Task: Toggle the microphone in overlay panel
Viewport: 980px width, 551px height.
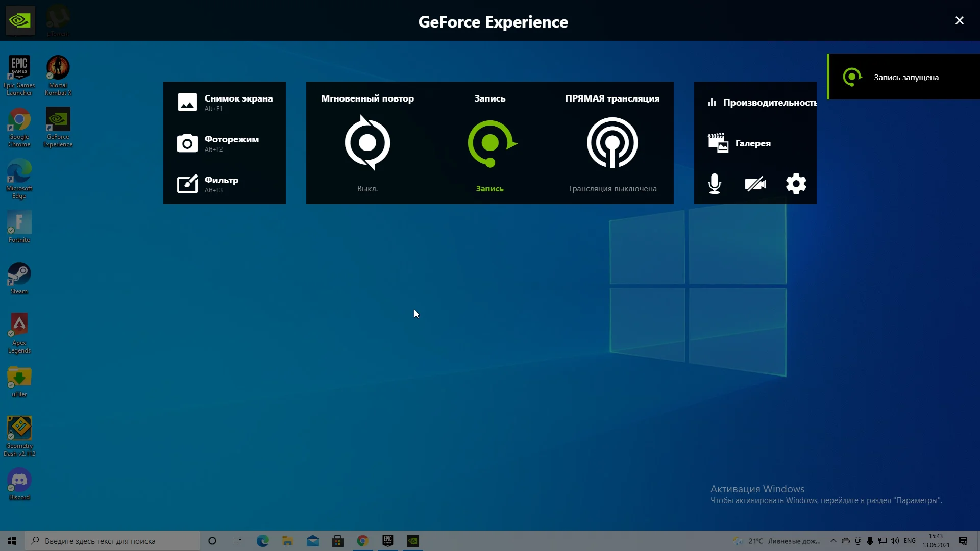Action: pos(715,184)
